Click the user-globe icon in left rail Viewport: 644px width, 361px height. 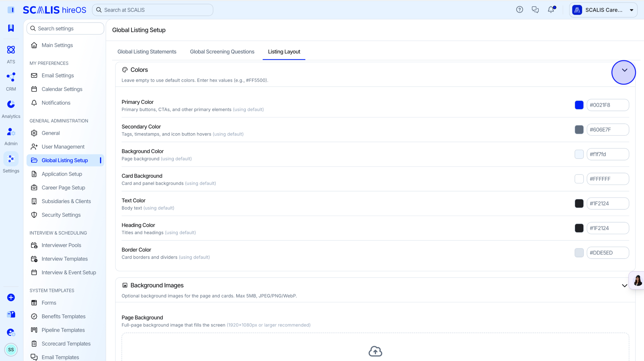11,332
